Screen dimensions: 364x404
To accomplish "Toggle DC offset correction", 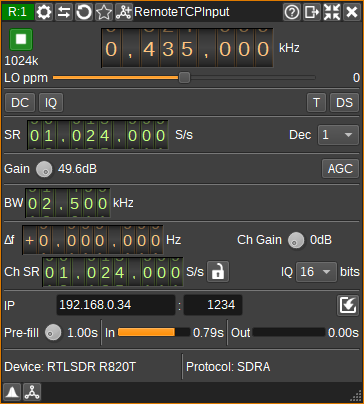I will click(x=20, y=103).
